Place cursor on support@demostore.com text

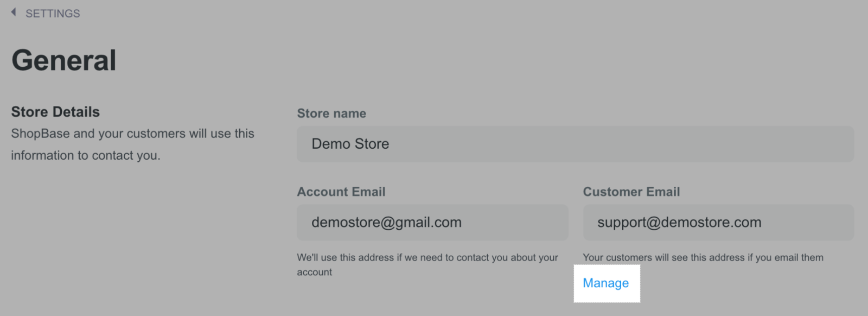click(x=679, y=222)
